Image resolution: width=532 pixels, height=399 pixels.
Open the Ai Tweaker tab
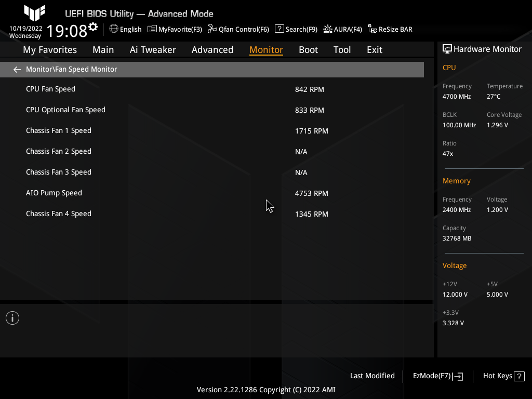[153, 49]
